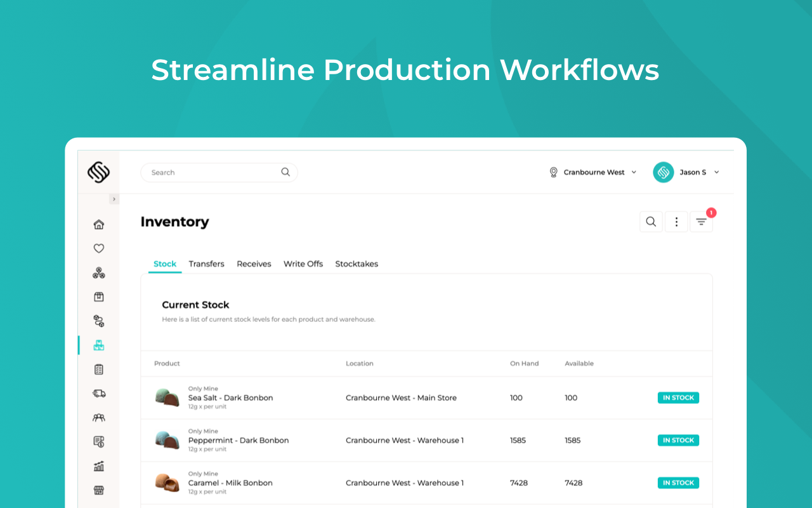Click the IN STOCK badge for Peppermint

(x=678, y=441)
